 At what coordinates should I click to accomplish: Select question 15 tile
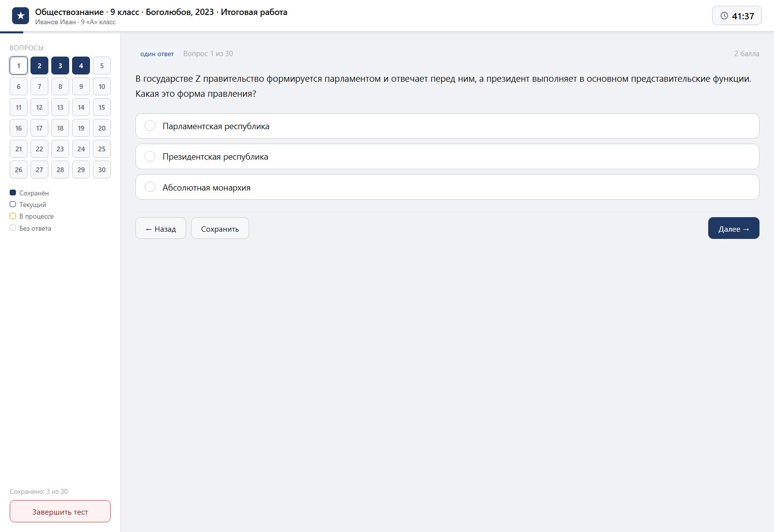pos(102,107)
